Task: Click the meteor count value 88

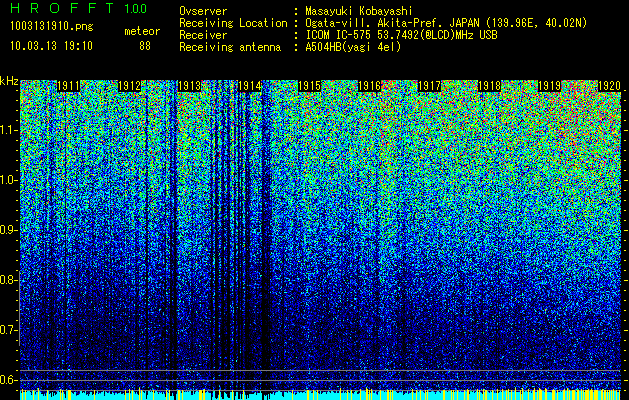Action: [x=145, y=46]
